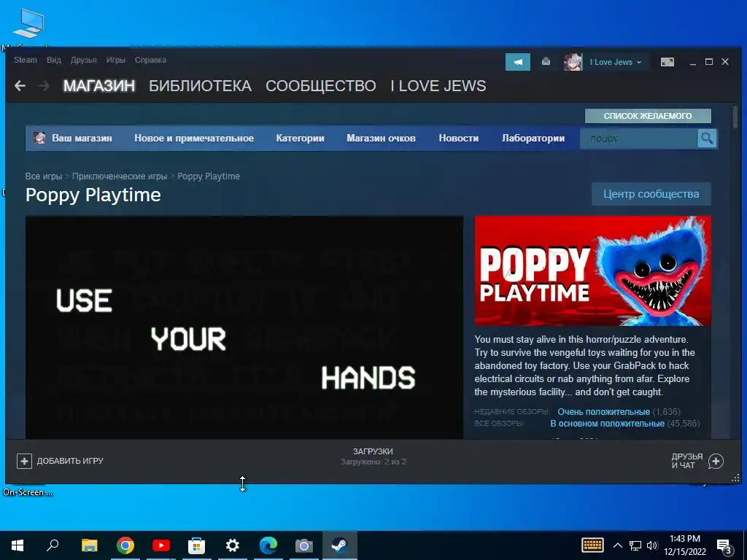Image resolution: width=747 pixels, height=560 pixels.
Task: Open the Новое и примечательное menu
Action: coord(194,138)
